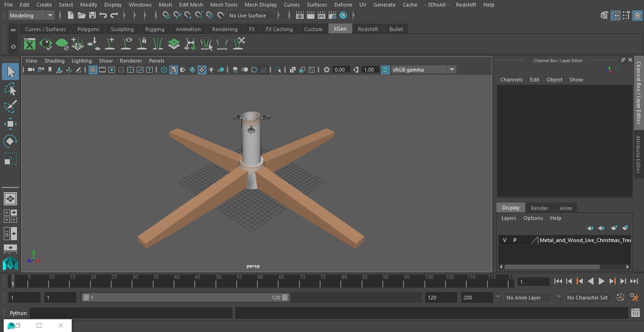The image size is (644, 332).
Task: Click the No Live Surface field
Action: [250, 16]
